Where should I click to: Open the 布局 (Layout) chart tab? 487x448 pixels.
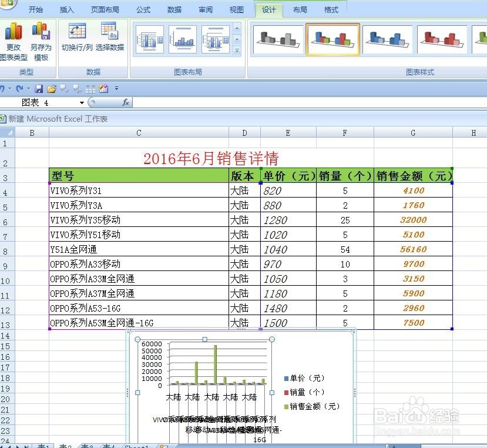[300, 9]
